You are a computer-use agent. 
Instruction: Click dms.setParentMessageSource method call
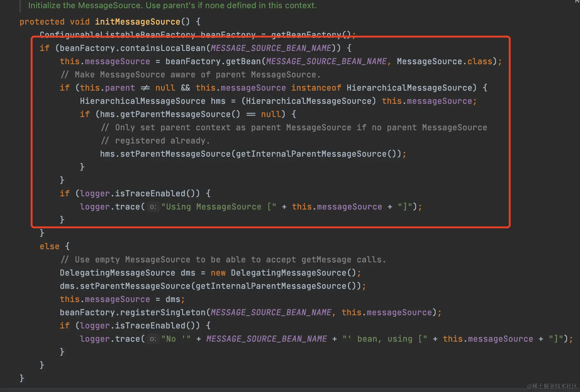[x=125, y=286]
